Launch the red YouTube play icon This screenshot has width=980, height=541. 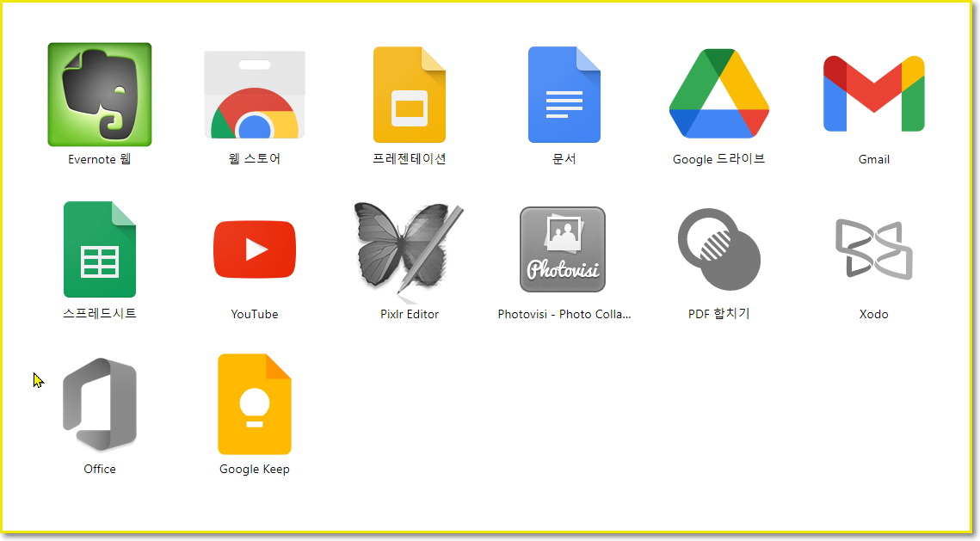tap(255, 249)
